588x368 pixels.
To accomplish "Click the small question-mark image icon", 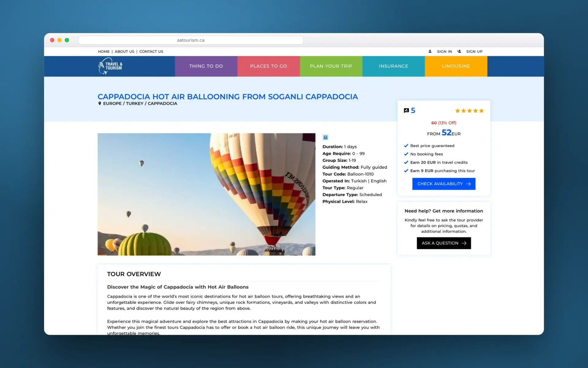I will tap(326, 137).
